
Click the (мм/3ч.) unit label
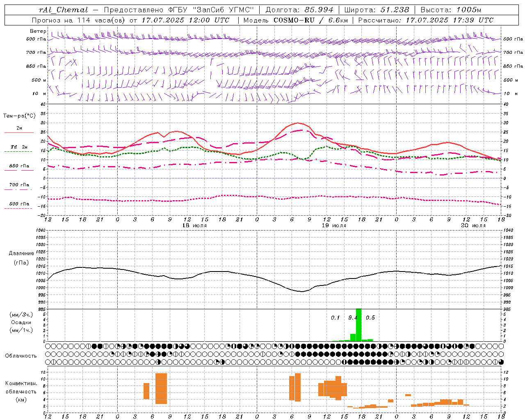(x=21, y=315)
